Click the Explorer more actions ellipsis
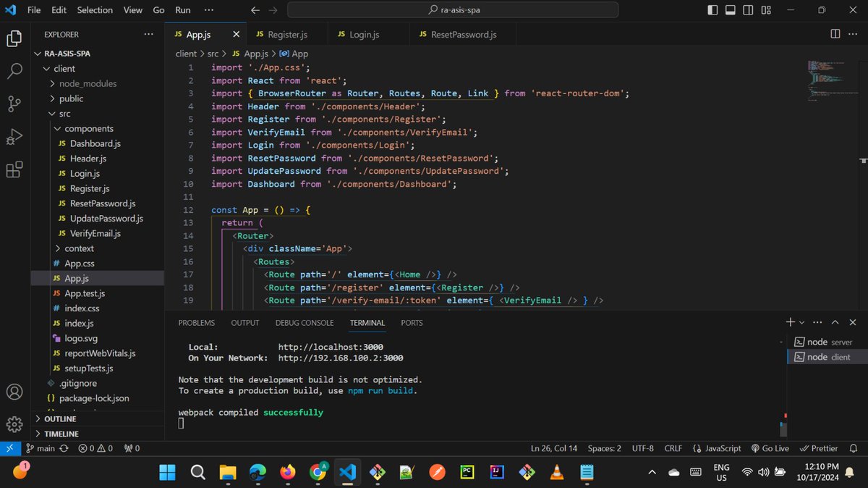 pos(148,34)
